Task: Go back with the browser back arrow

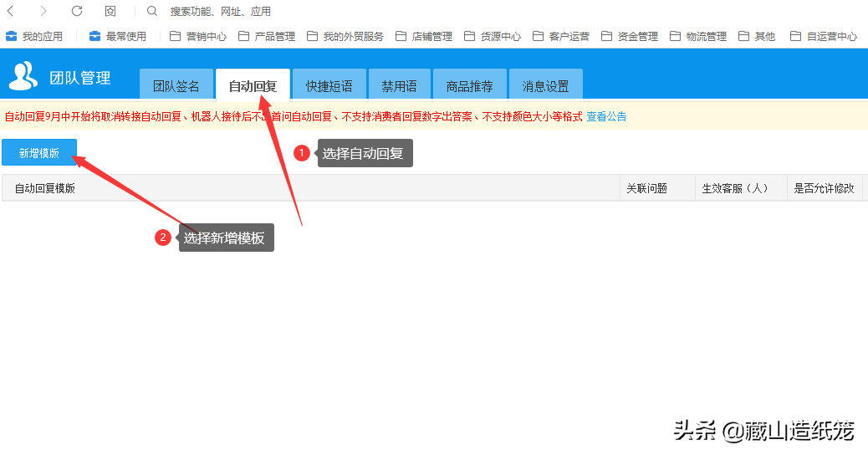Action: pos(10,11)
